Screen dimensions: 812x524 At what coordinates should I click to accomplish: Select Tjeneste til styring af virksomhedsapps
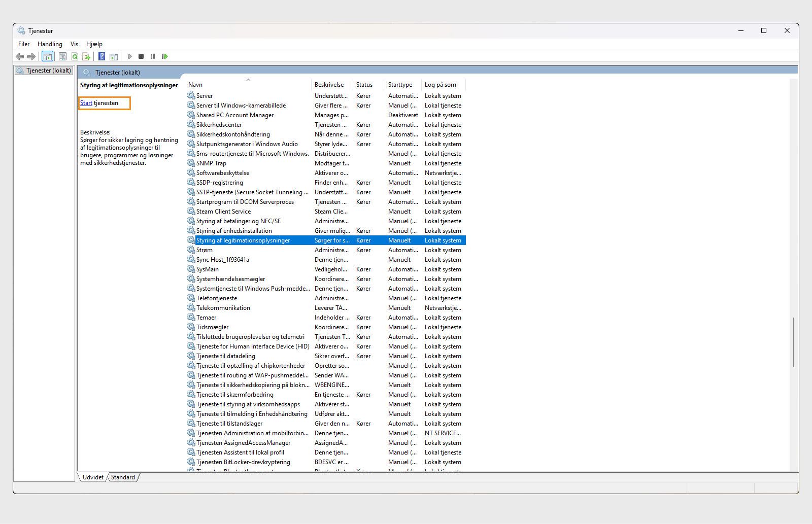coord(326,404)
